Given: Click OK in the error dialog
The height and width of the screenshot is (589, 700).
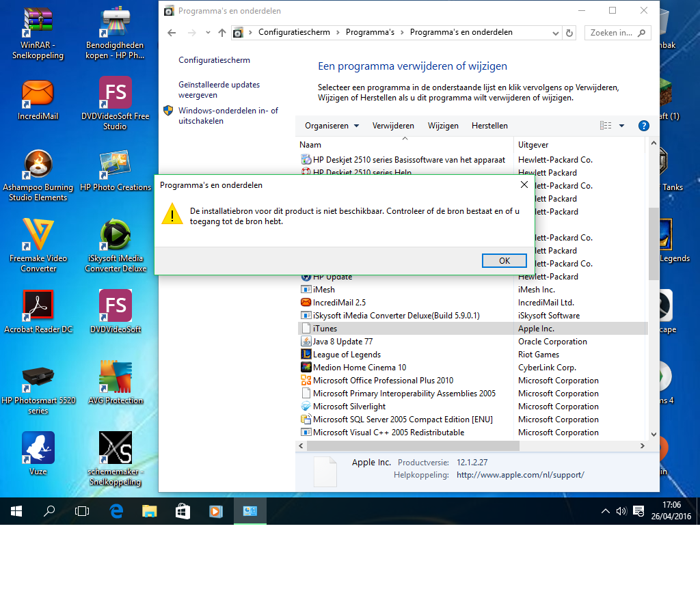Looking at the screenshot, I should coord(504,260).
